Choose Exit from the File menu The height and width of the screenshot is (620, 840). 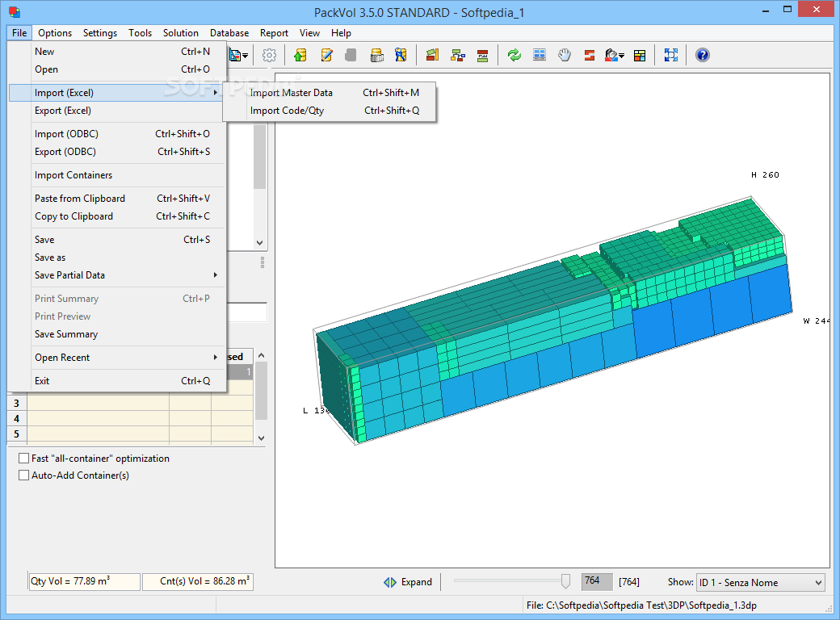pos(117,381)
